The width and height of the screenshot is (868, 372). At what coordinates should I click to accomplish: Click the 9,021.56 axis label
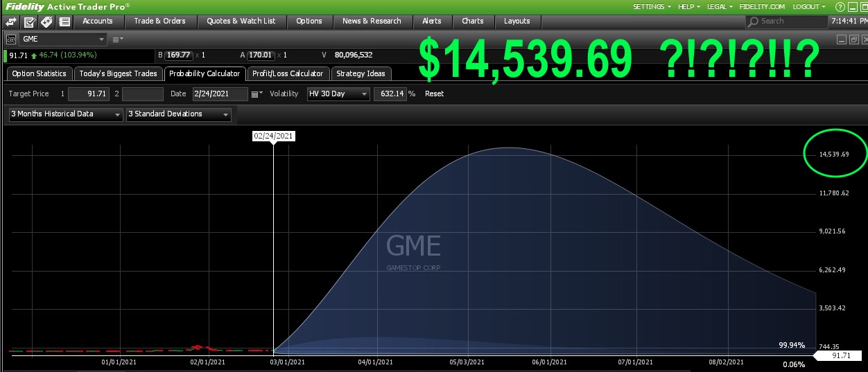832,231
